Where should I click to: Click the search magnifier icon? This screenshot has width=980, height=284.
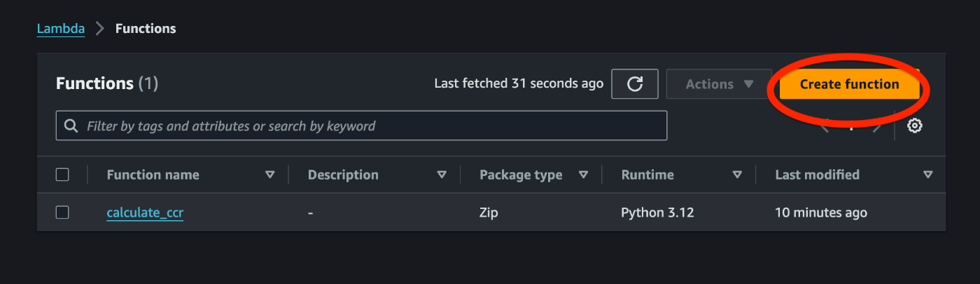71,126
